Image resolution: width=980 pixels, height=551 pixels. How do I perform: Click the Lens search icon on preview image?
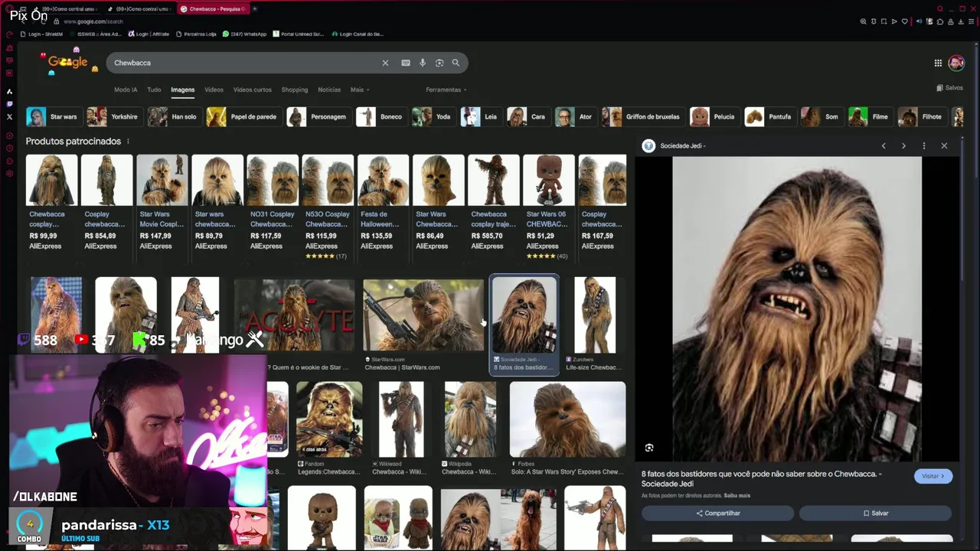(649, 448)
